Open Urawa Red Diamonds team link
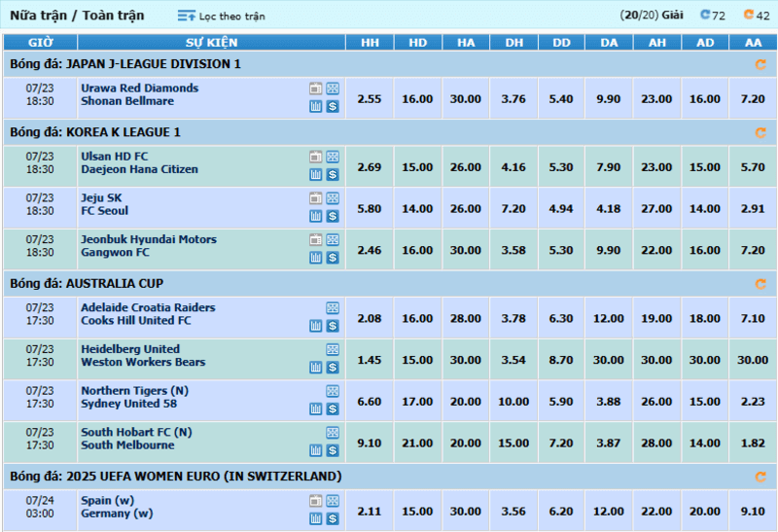 [140, 89]
